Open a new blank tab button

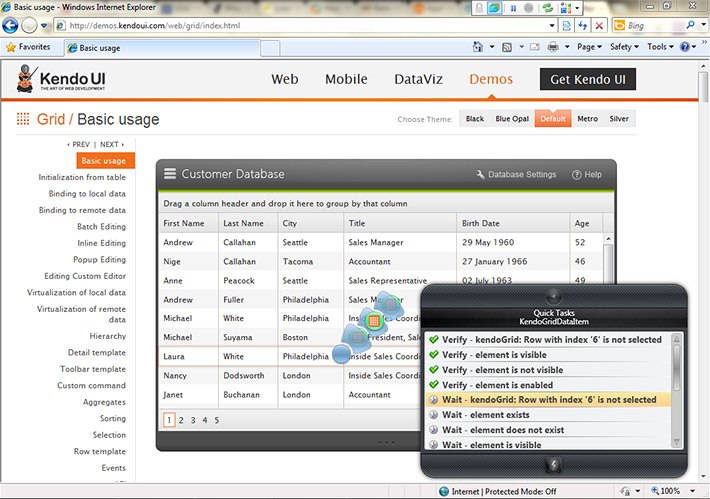point(270,48)
